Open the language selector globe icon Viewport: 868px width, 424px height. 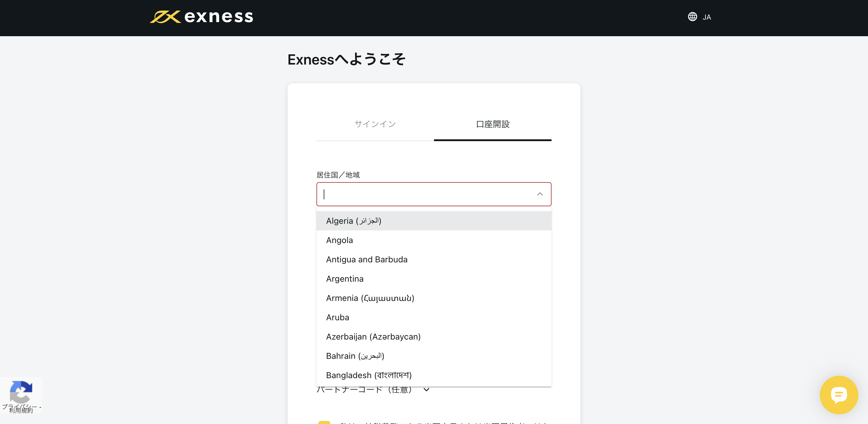click(692, 17)
